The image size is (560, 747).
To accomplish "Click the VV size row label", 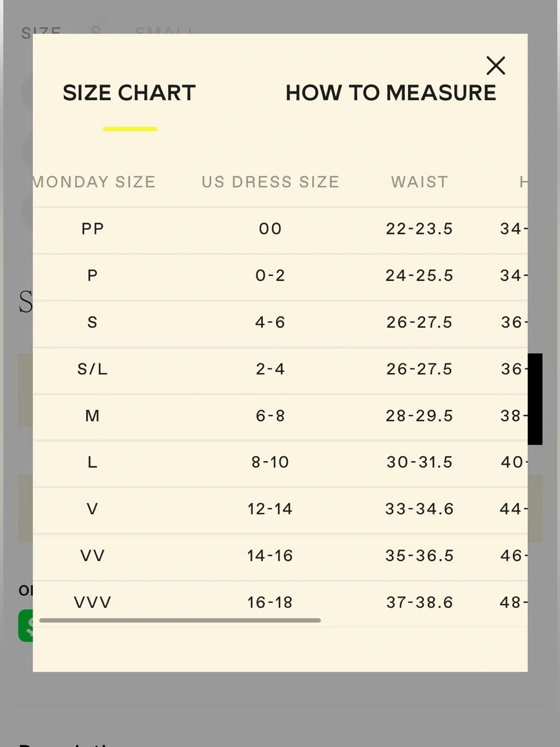I will pos(92,556).
